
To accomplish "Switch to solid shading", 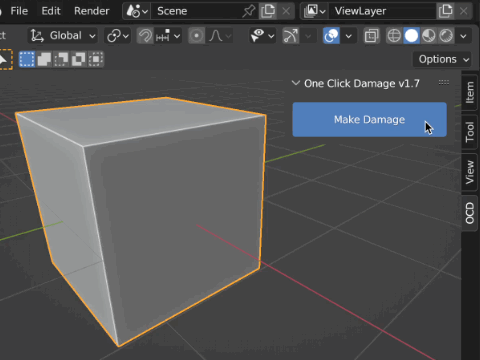I will tap(411, 36).
